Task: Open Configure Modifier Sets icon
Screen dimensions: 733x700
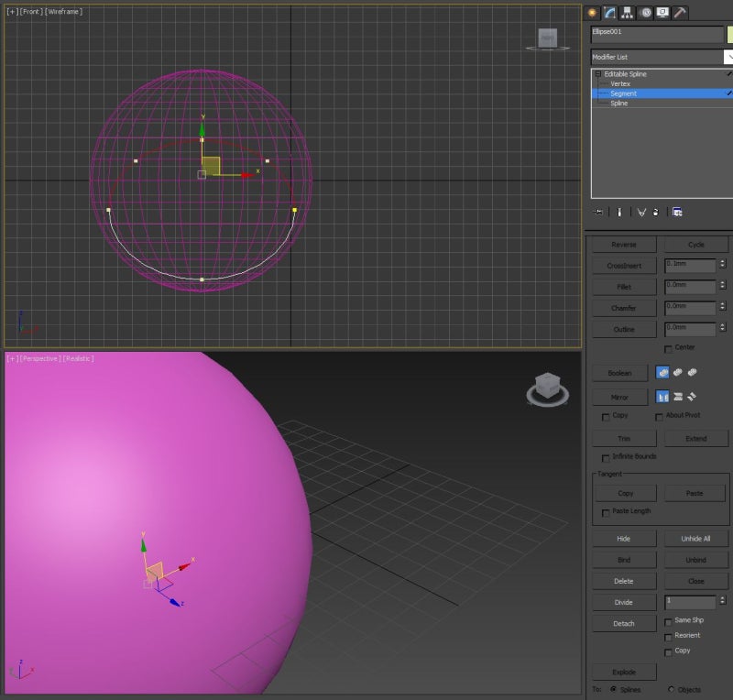Action: point(678,213)
